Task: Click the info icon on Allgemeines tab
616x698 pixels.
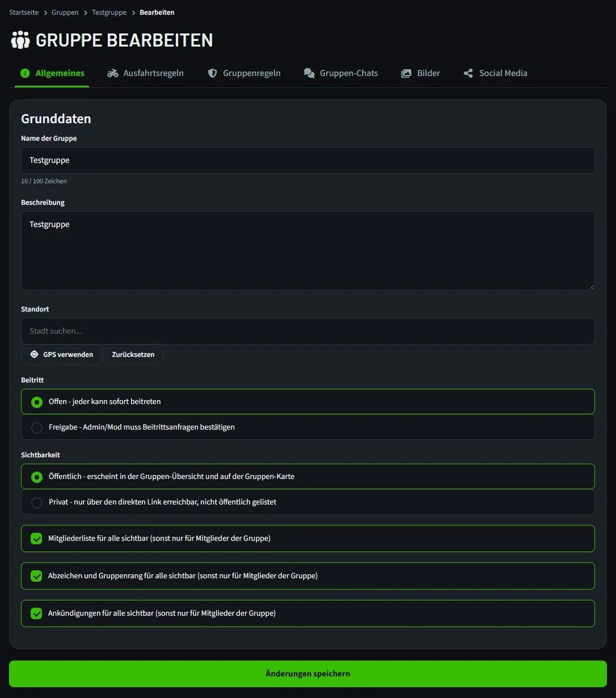Action: tap(25, 73)
